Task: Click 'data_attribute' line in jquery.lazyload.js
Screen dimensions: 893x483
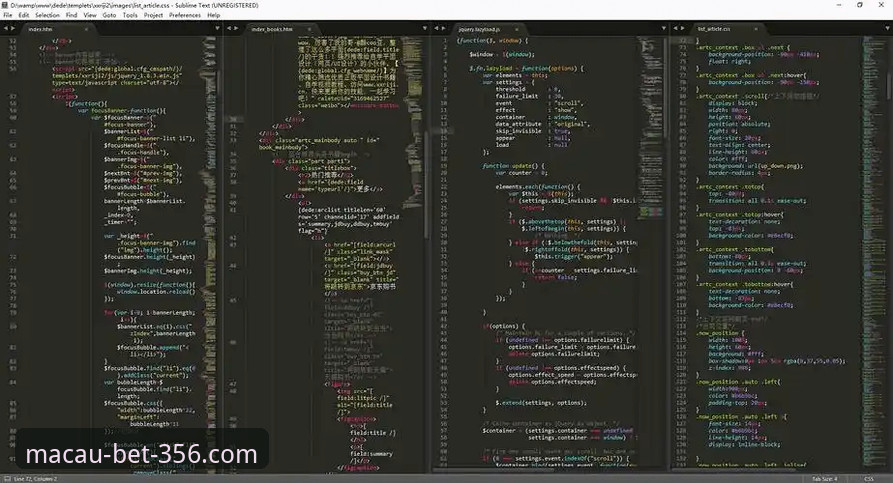Action: pos(543,124)
